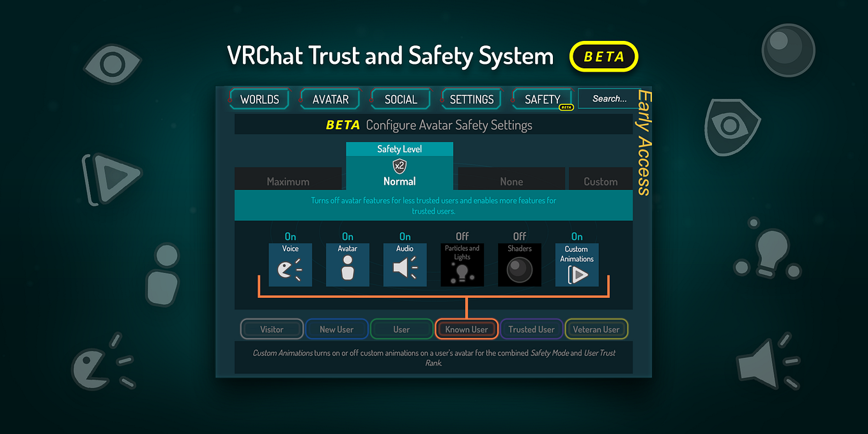Click the Visitor rank button

click(x=272, y=329)
